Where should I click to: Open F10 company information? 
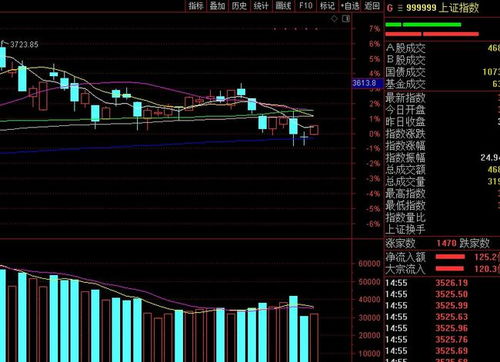(x=305, y=6)
